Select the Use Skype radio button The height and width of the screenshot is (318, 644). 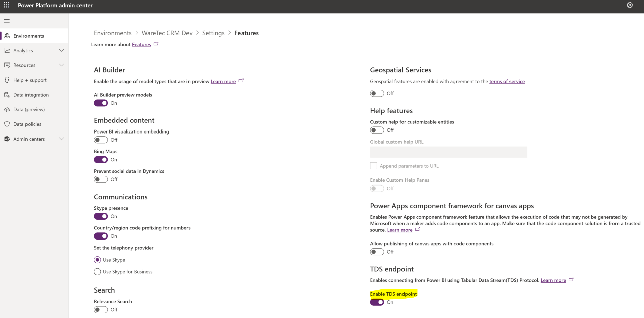pyautogui.click(x=97, y=260)
